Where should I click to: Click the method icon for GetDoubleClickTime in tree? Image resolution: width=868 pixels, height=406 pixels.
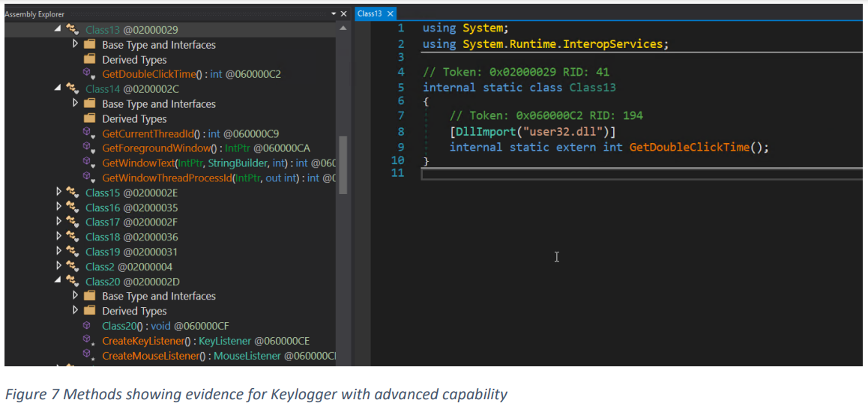tap(88, 74)
